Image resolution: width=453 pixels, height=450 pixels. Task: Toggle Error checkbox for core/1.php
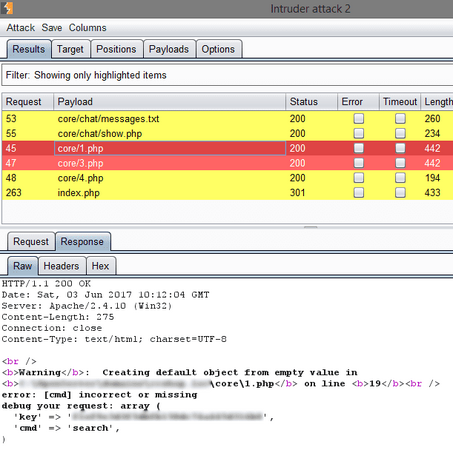359,148
